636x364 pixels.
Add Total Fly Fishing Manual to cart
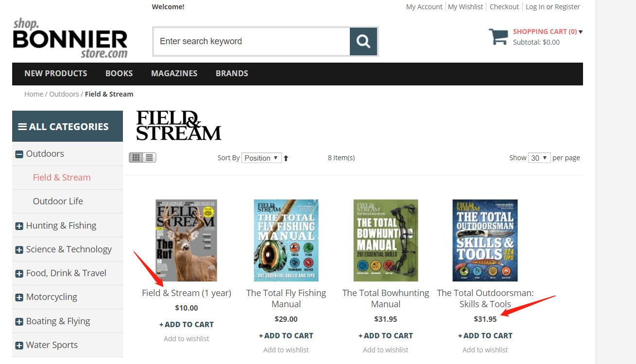(x=286, y=336)
